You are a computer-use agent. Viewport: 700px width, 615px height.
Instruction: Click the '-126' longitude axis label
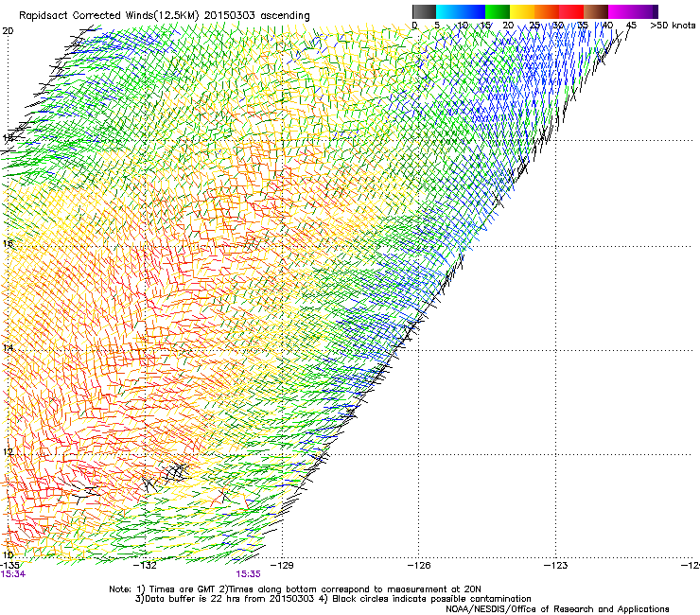(x=419, y=566)
